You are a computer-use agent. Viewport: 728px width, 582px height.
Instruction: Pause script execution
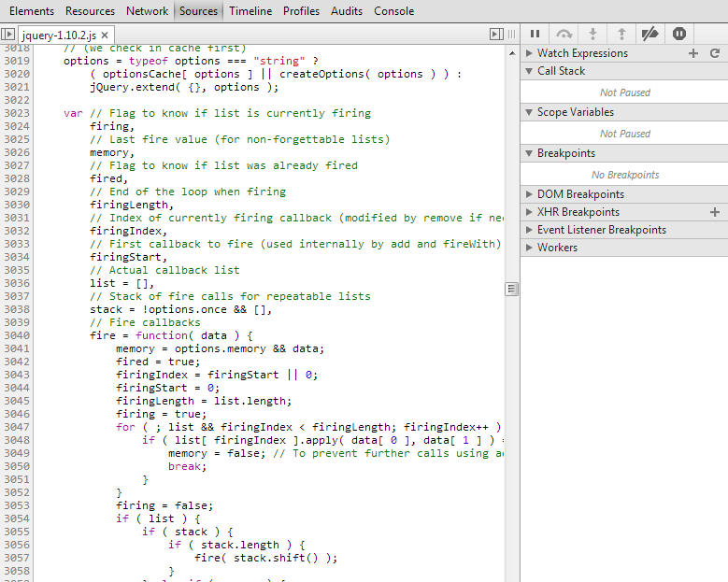(535, 34)
